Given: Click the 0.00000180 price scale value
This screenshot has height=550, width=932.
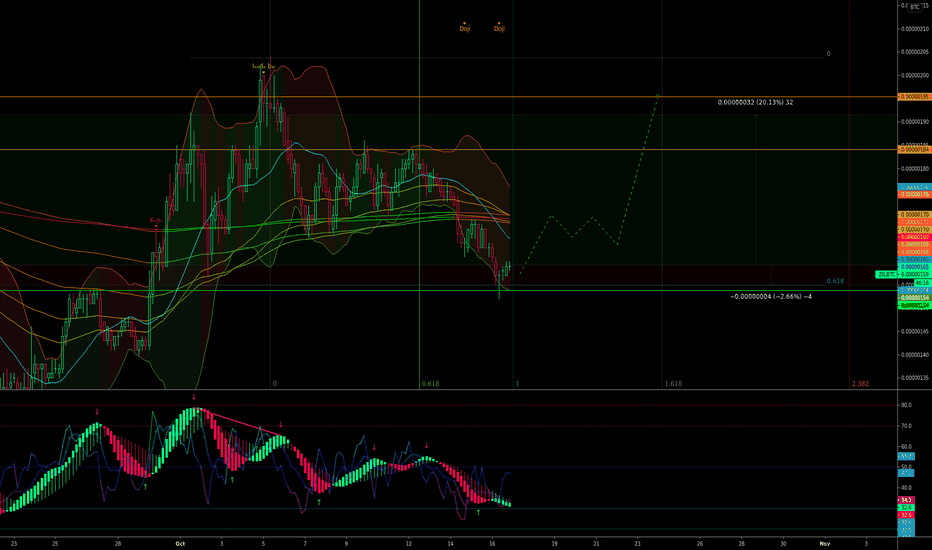Looking at the screenshot, I should click(x=916, y=169).
